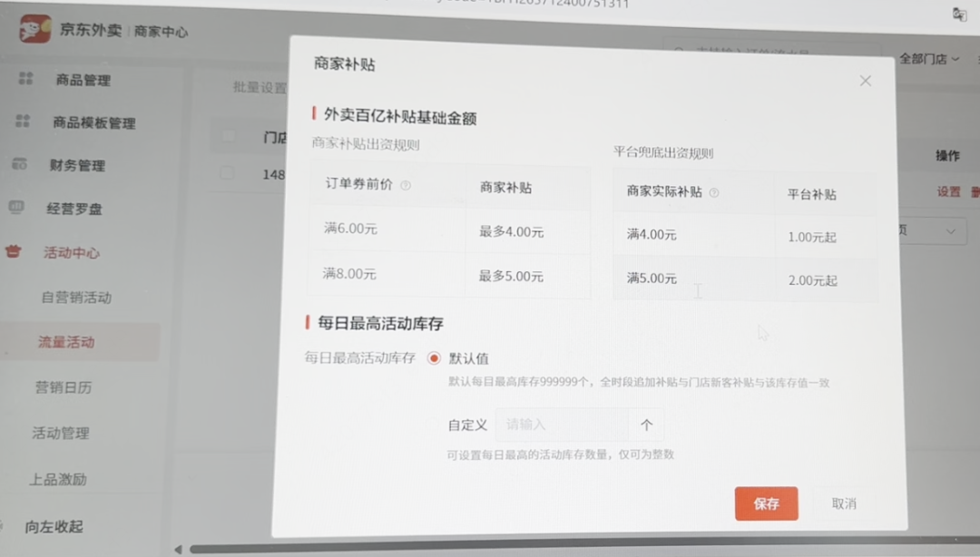This screenshot has height=557, width=980.
Task: Click help icon next to 订单券前价
Action: coord(406,185)
